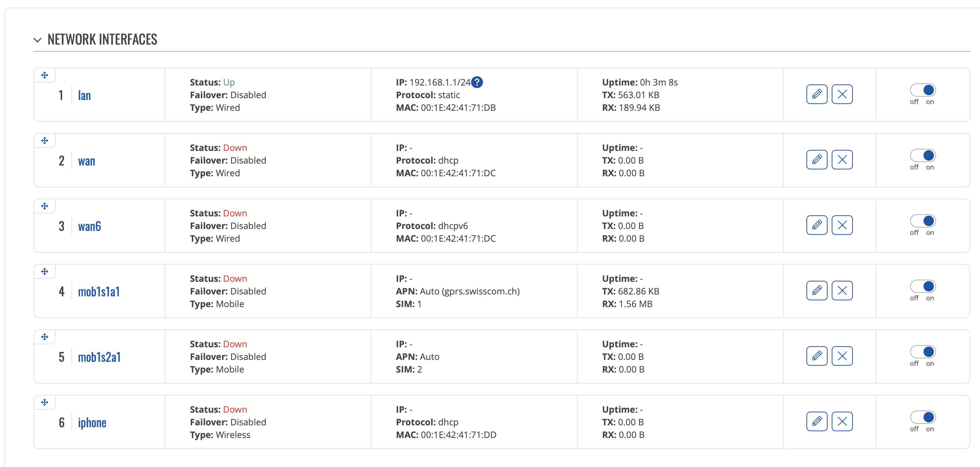The width and height of the screenshot is (980, 467).
Task: Open pencil edit icon for wan6
Action: pos(816,225)
